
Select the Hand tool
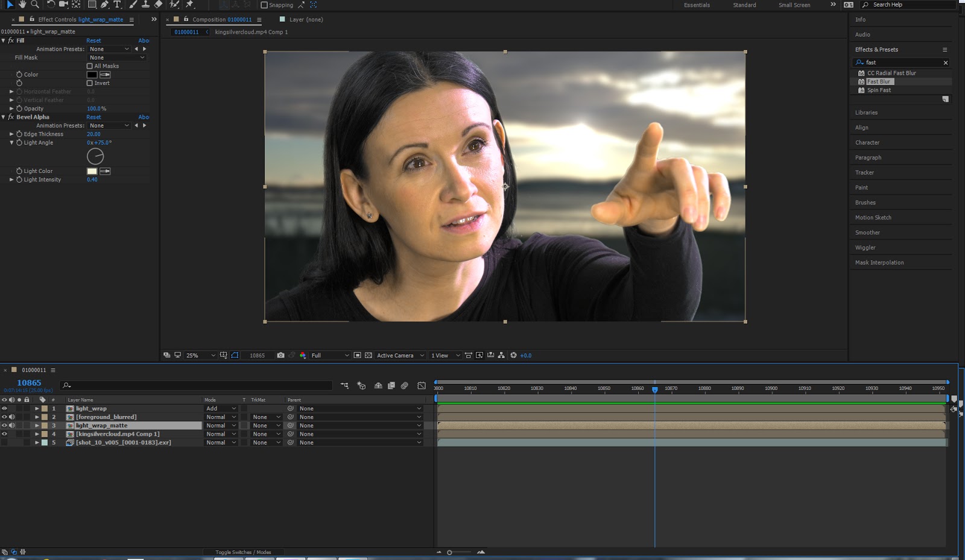coord(22,5)
